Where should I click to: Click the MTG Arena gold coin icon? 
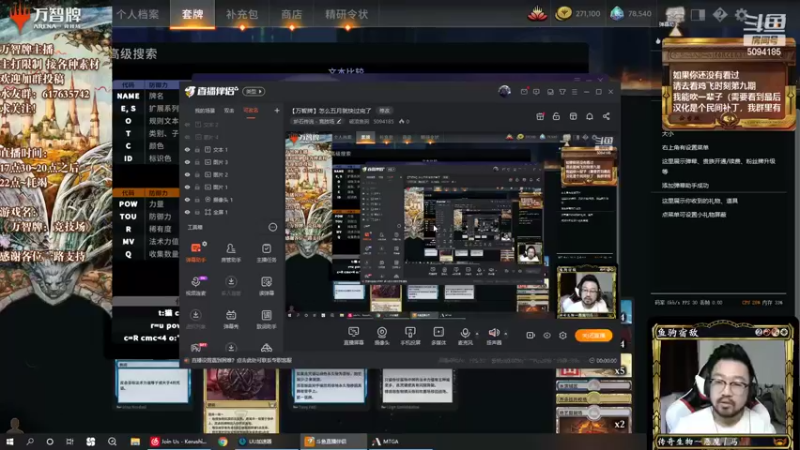coord(563,14)
